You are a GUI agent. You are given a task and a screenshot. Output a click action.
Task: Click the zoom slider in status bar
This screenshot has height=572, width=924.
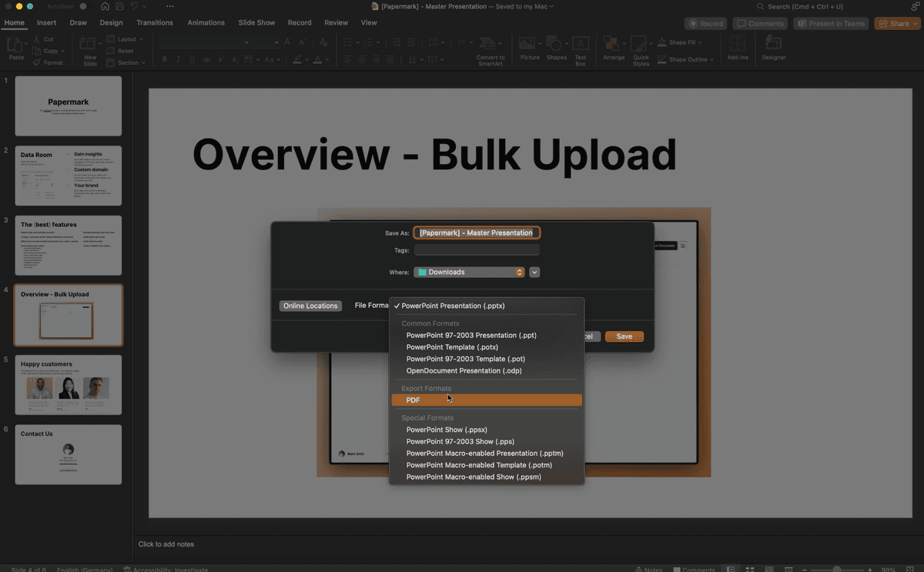point(836,570)
